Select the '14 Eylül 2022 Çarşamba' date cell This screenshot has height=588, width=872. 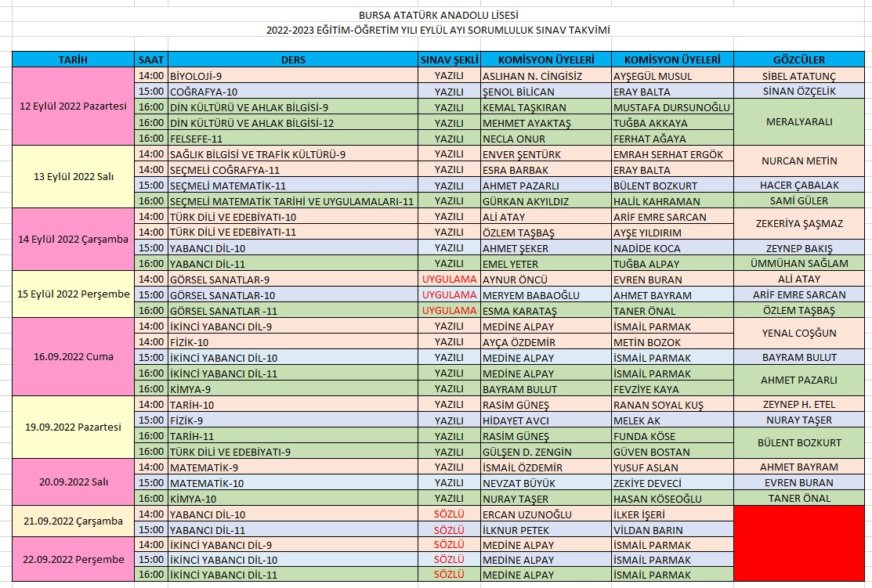click(x=73, y=240)
